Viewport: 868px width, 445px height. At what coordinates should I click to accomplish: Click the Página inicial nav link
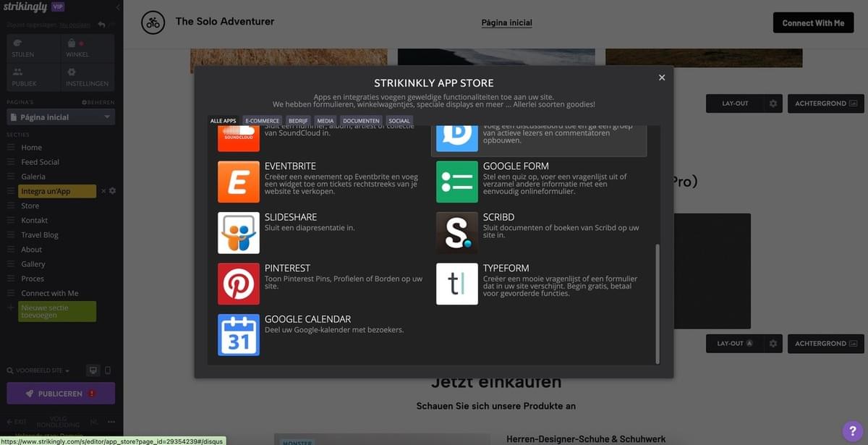pyautogui.click(x=507, y=22)
